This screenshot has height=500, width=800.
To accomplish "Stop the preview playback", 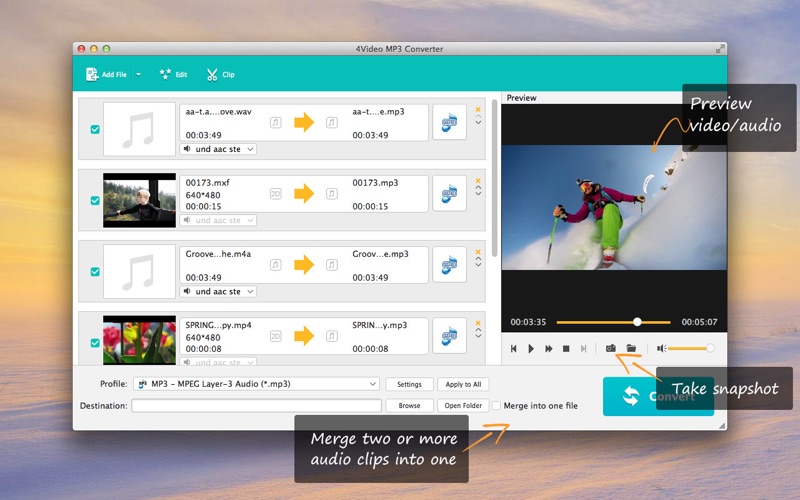I will pyautogui.click(x=566, y=348).
